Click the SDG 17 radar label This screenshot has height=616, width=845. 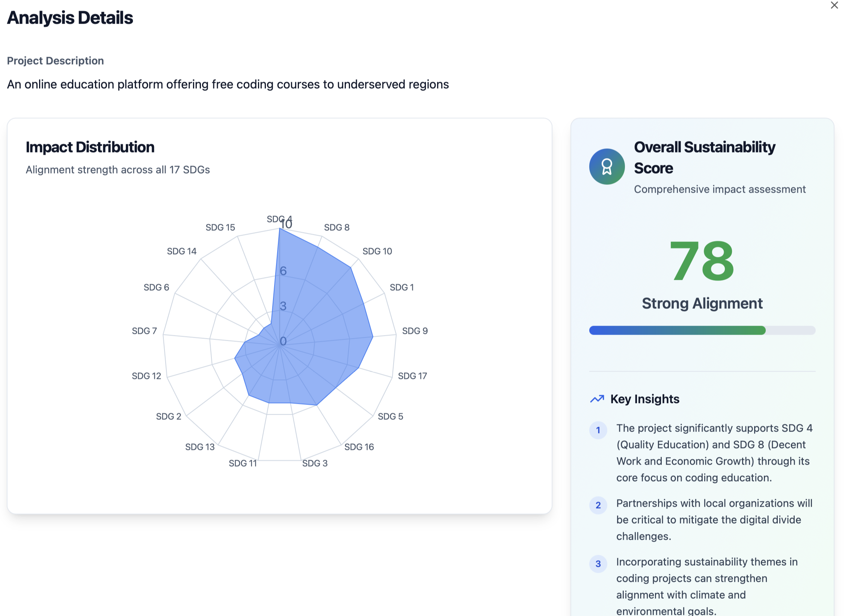coord(412,376)
